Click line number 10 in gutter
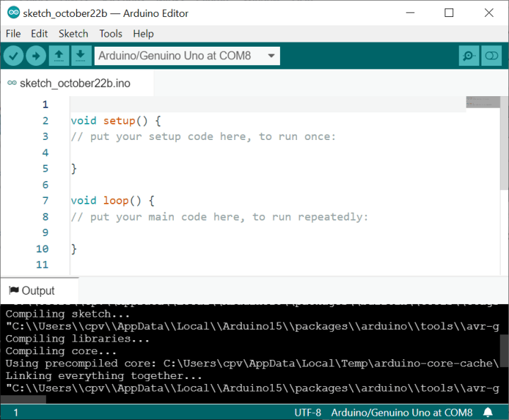Viewport: 509px width, 420px height. tap(42, 249)
